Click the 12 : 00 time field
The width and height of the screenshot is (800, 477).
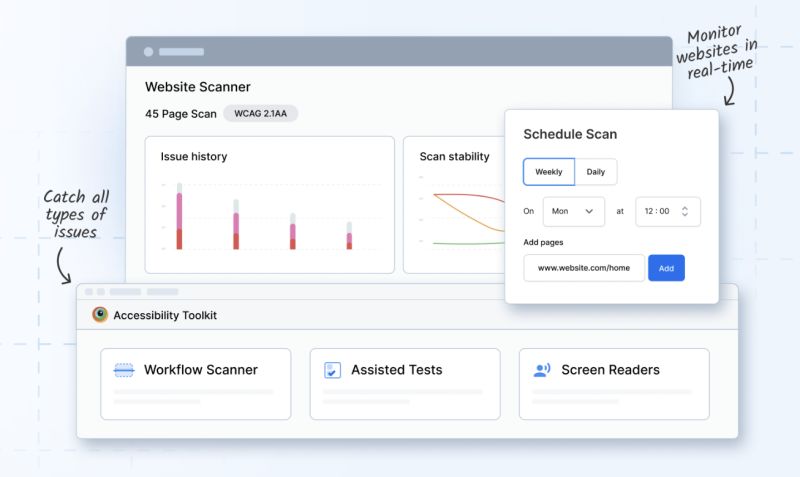(x=667, y=211)
